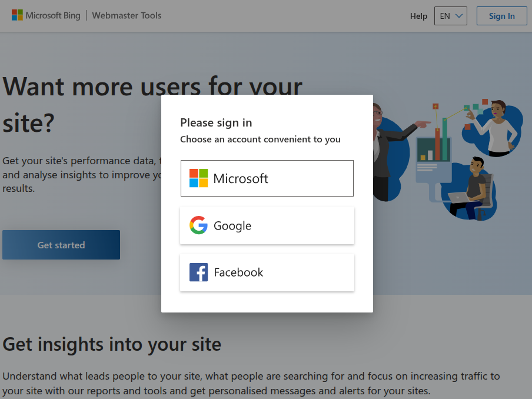532x399 pixels.
Task: Click the Facebook f logo
Action: pyautogui.click(x=198, y=272)
